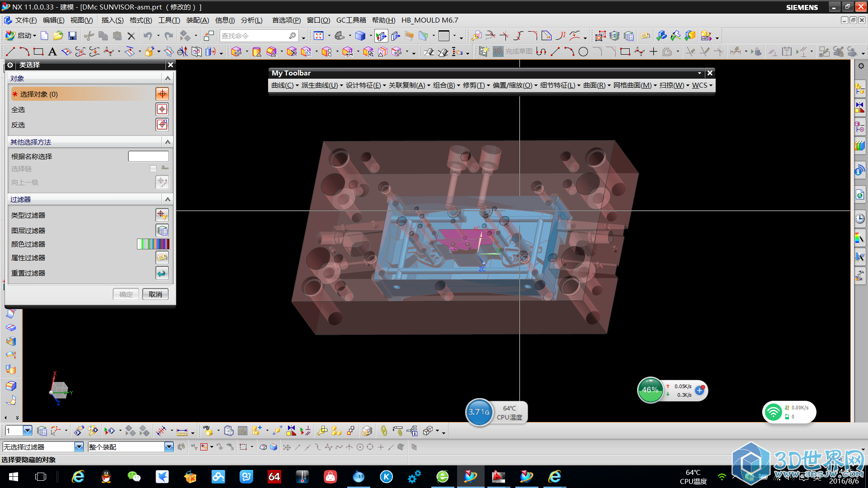Click the Undo arrow icon
The width and height of the screenshot is (868, 488).
(x=148, y=36)
